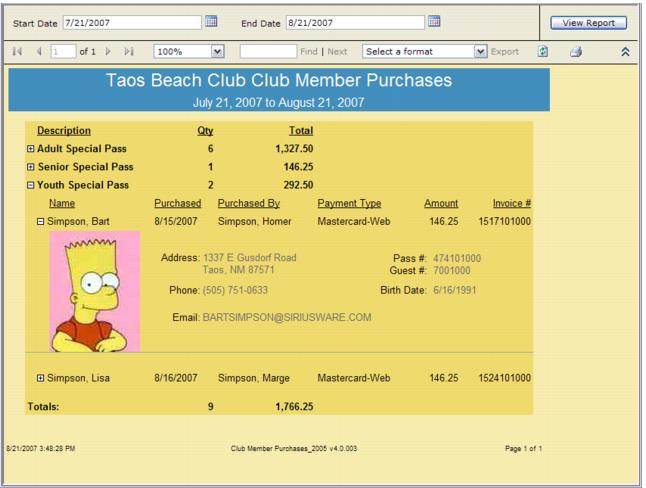Click the Start Date input field
646x488 pixels.
pos(130,21)
